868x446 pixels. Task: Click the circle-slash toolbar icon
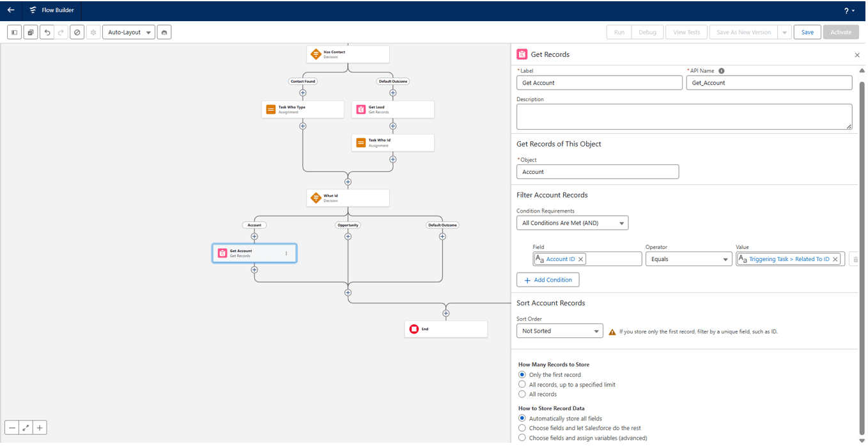pos(77,33)
